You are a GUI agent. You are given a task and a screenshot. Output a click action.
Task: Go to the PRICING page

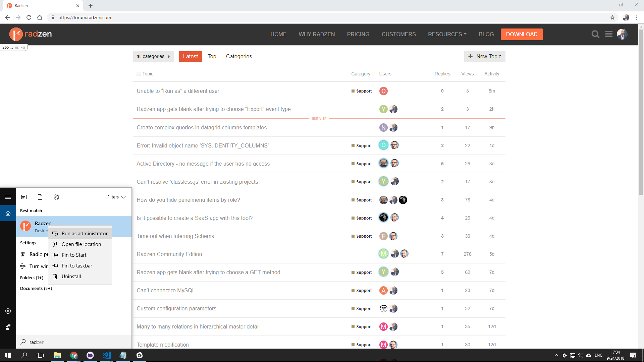358,34
